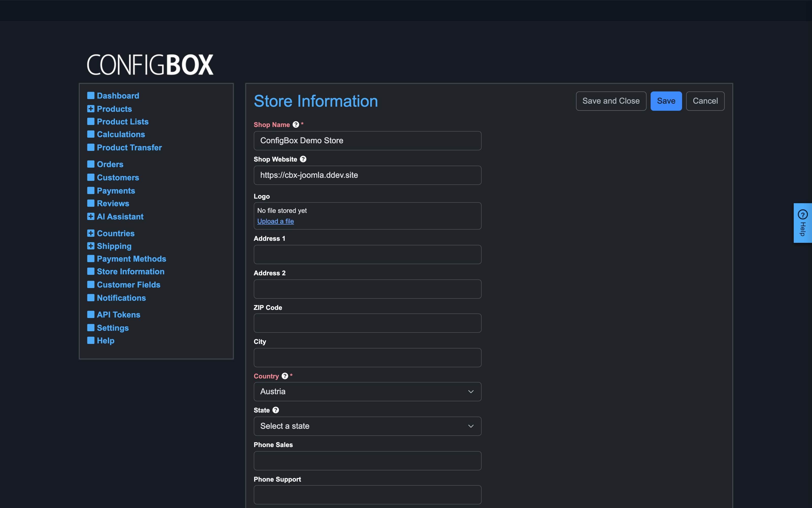The width and height of the screenshot is (812, 508).
Task: Click the Shop Website help question-mark icon
Action: coord(303,159)
